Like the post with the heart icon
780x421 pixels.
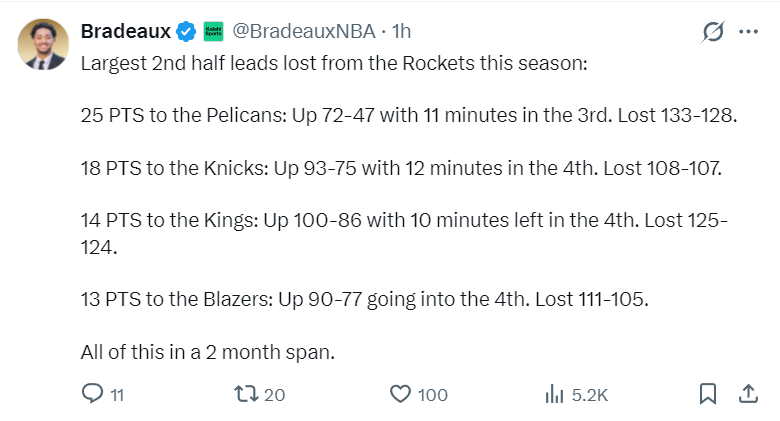click(400, 394)
